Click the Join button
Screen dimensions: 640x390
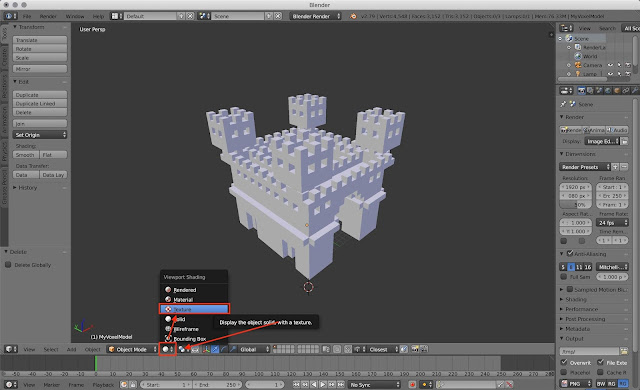(40, 124)
